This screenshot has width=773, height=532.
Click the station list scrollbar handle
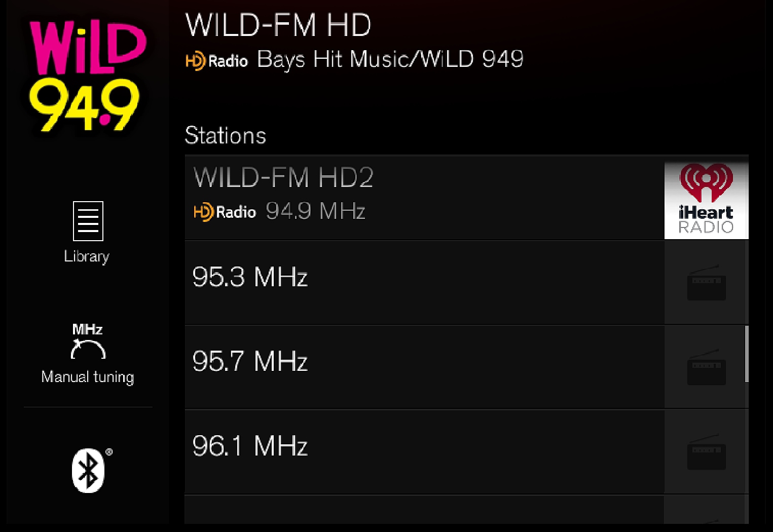pos(747,354)
